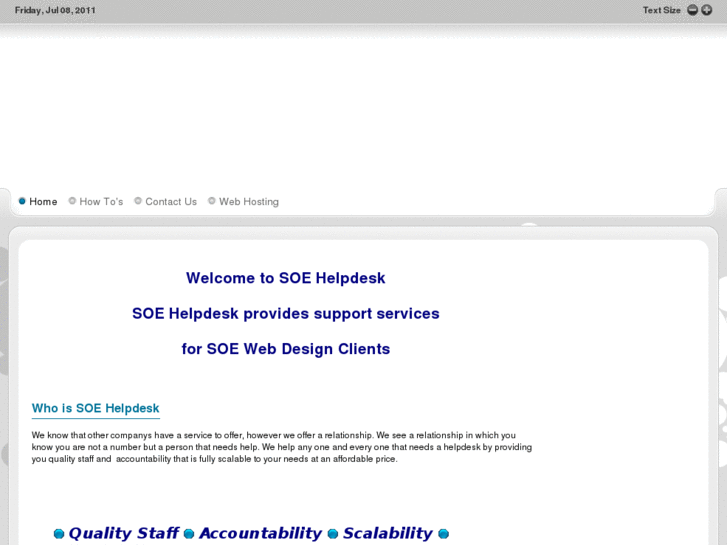The image size is (727, 545).
Task: Click the gray bullet beside Contact Us
Action: coord(138,201)
